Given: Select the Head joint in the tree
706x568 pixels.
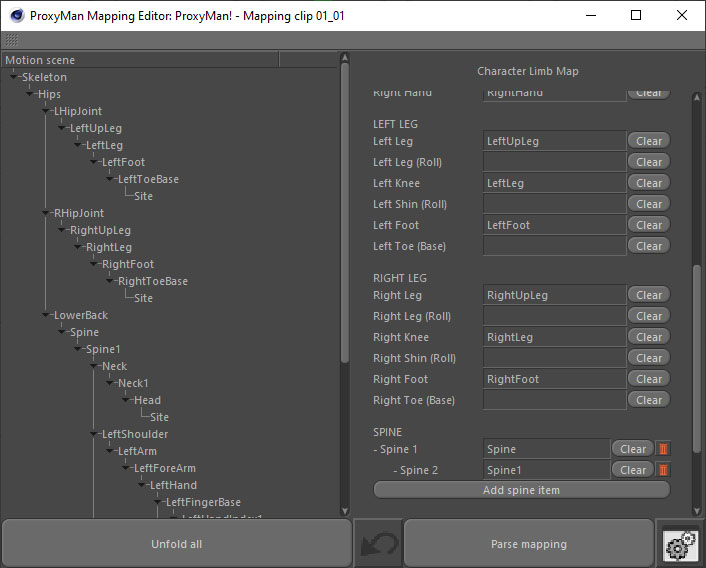Looking at the screenshot, I should pyautogui.click(x=147, y=401).
